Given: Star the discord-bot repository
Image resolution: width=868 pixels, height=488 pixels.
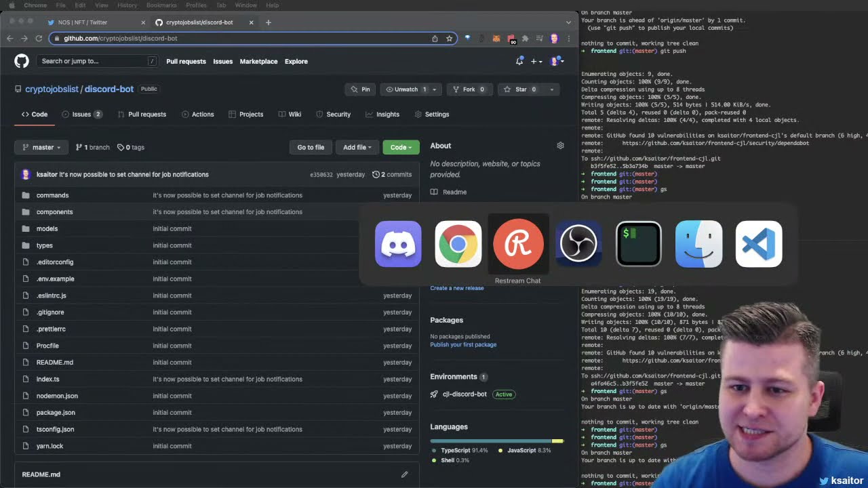Looking at the screenshot, I should pyautogui.click(x=521, y=89).
